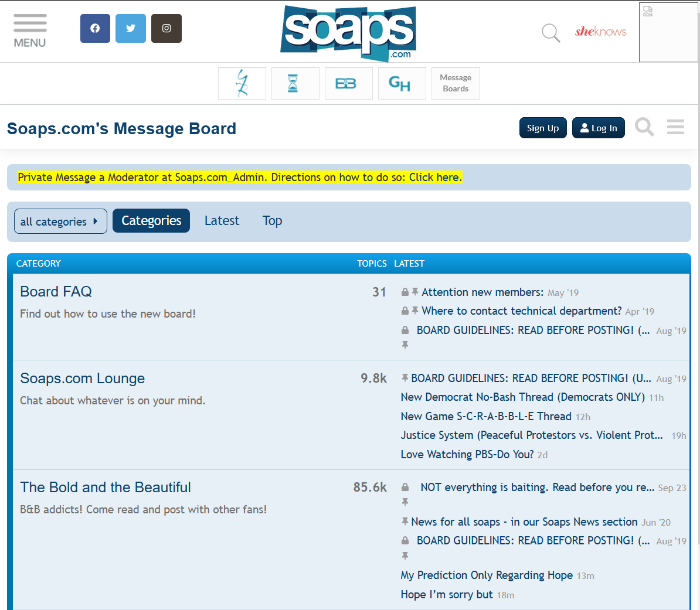Select the Days of our Lives hourglass icon
Viewport: 700px width, 610px height.
(295, 83)
